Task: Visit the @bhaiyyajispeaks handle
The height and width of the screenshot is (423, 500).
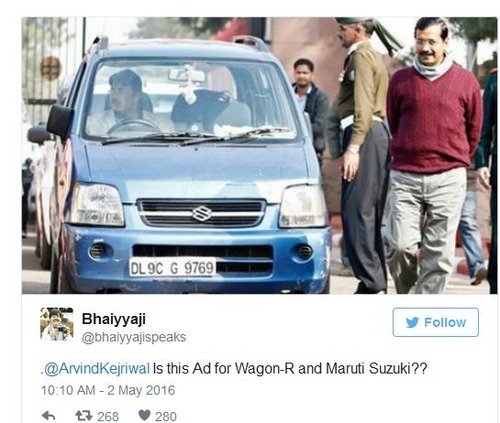Action: (x=134, y=337)
